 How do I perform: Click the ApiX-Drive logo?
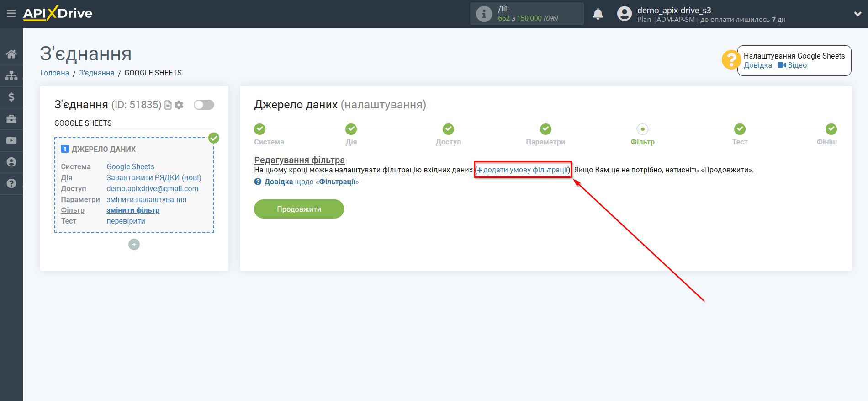tap(58, 13)
